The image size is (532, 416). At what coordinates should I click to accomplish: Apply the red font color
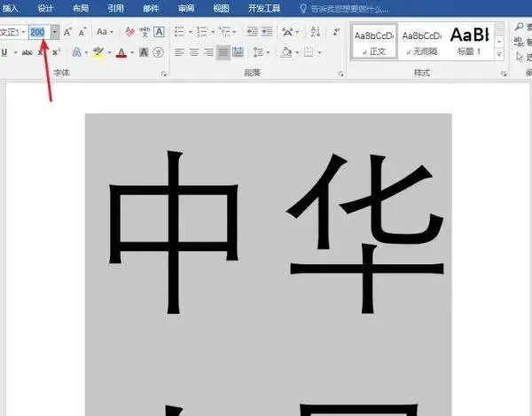(121, 52)
